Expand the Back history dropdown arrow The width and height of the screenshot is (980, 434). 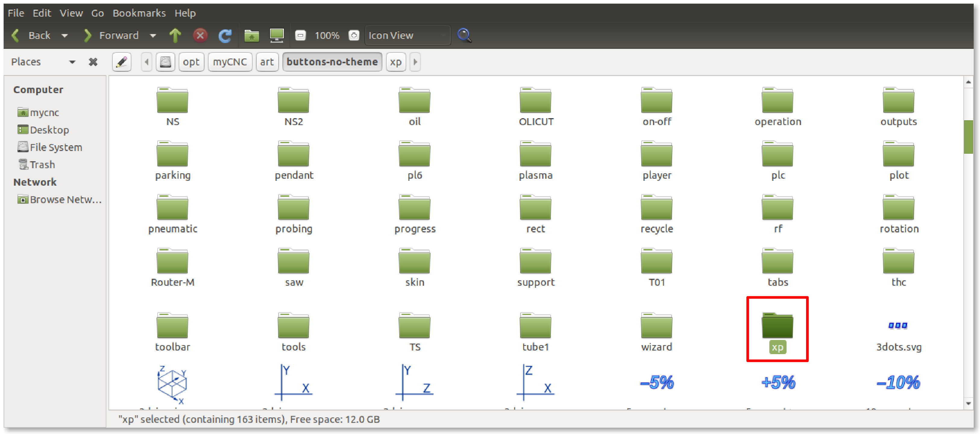point(65,35)
